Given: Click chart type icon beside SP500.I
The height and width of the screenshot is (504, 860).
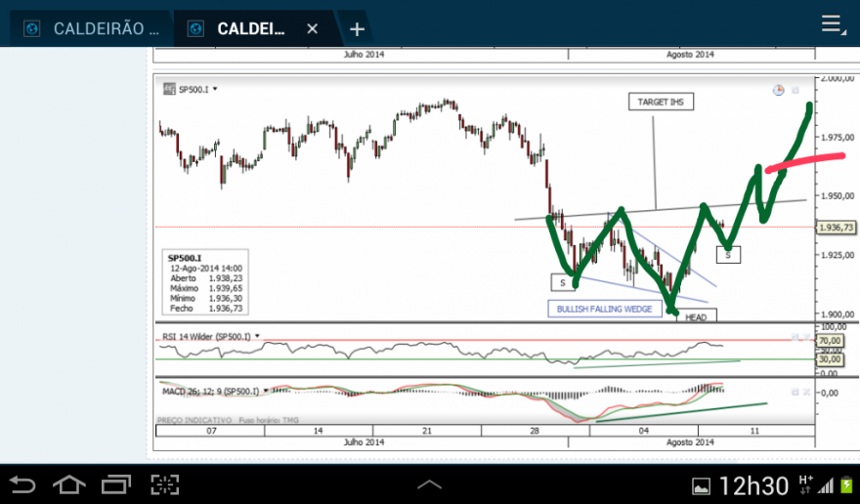Looking at the screenshot, I should point(169,89).
